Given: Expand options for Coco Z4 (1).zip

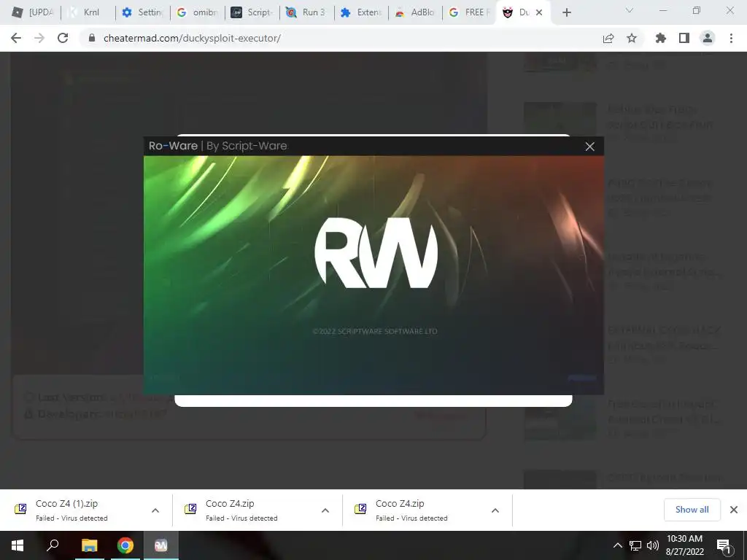Looking at the screenshot, I should pos(155,510).
